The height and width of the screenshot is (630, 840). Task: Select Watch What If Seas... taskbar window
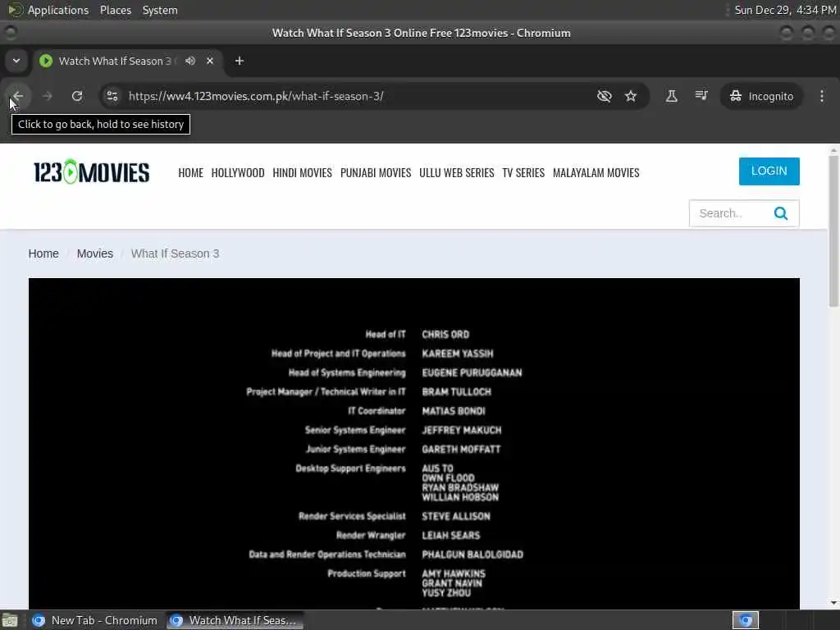click(x=234, y=620)
